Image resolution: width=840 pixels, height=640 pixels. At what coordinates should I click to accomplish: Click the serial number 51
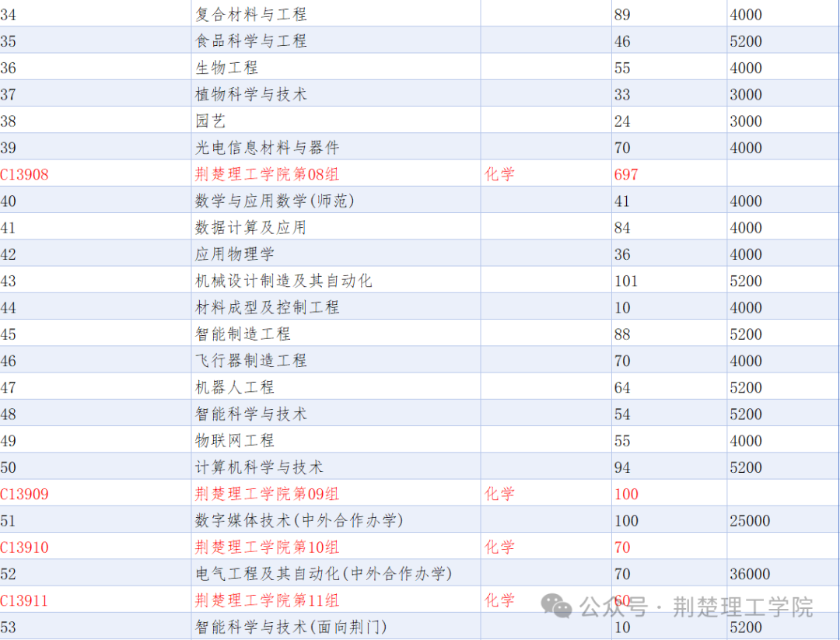click(8, 520)
